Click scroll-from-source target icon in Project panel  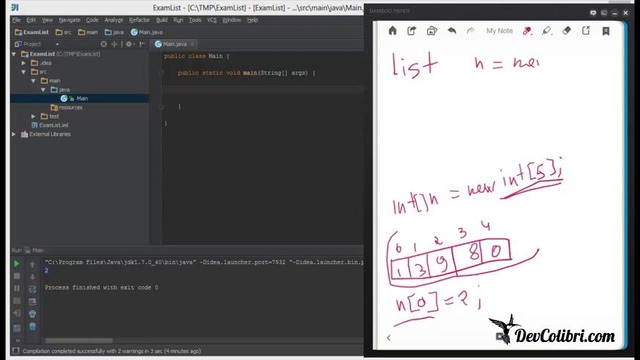pos(104,44)
